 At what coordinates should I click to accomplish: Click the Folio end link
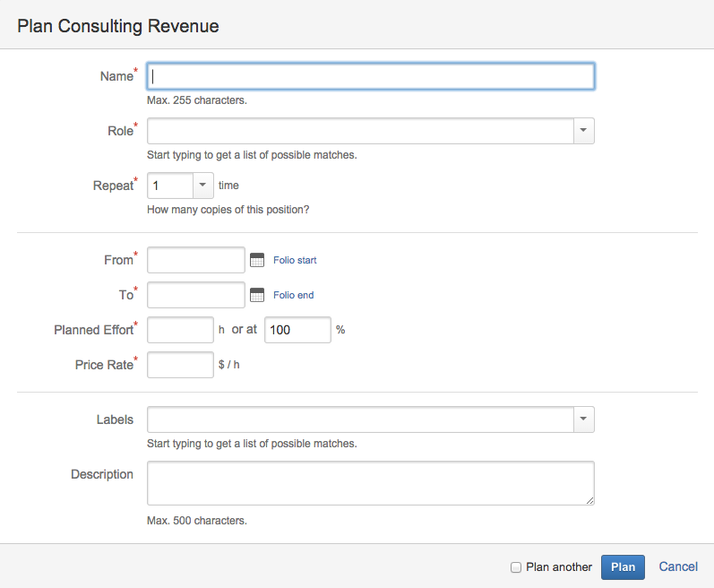293,295
